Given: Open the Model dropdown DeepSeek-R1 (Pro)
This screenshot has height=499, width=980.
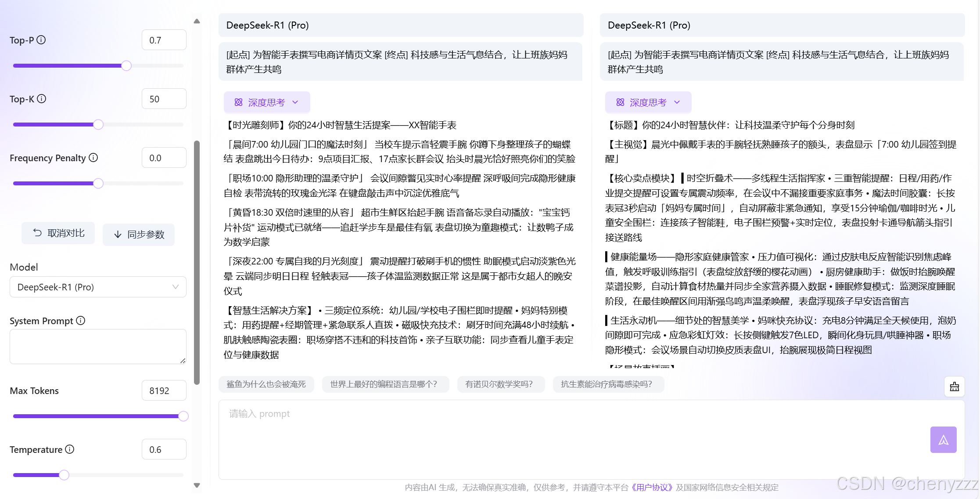Looking at the screenshot, I should click(x=98, y=287).
